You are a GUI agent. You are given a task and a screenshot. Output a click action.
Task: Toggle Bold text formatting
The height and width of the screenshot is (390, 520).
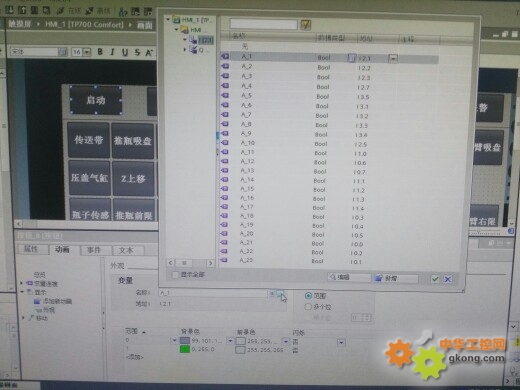click(100, 52)
